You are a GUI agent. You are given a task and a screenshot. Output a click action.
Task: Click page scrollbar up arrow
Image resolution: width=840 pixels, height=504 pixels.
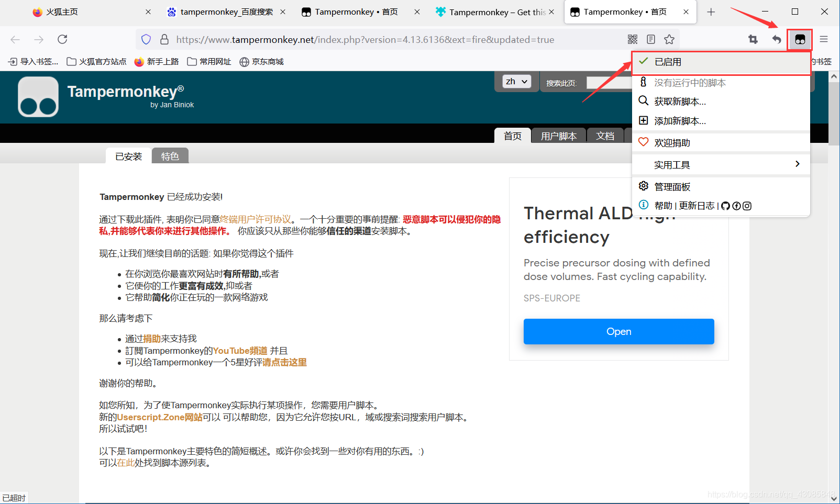[834, 76]
